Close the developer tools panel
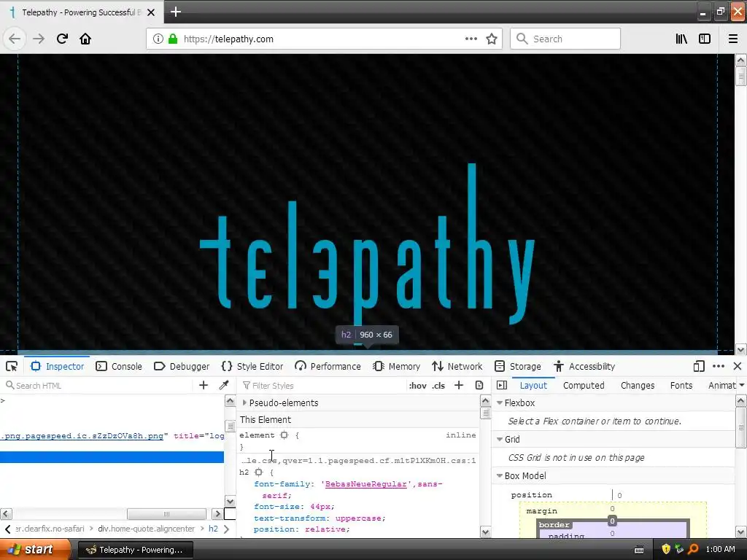The image size is (747, 560). coord(738,366)
